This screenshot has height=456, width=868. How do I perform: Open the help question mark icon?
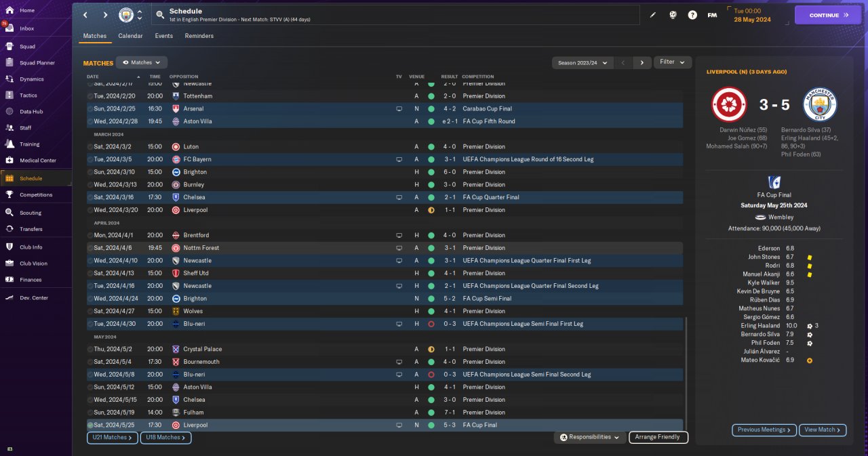point(692,15)
